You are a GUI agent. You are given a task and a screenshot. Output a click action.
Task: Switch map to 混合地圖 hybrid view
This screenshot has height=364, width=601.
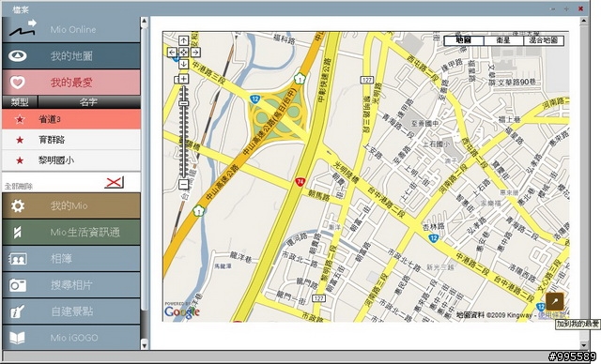544,40
